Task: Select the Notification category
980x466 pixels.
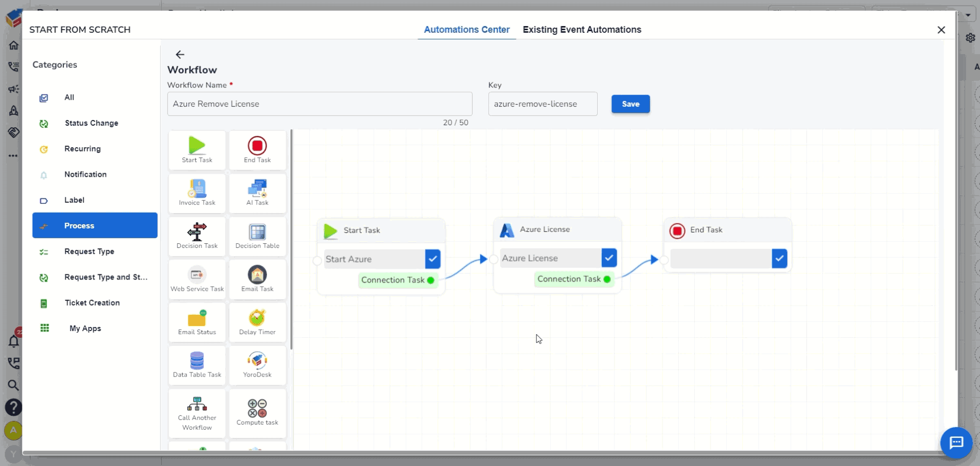Action: point(95,174)
